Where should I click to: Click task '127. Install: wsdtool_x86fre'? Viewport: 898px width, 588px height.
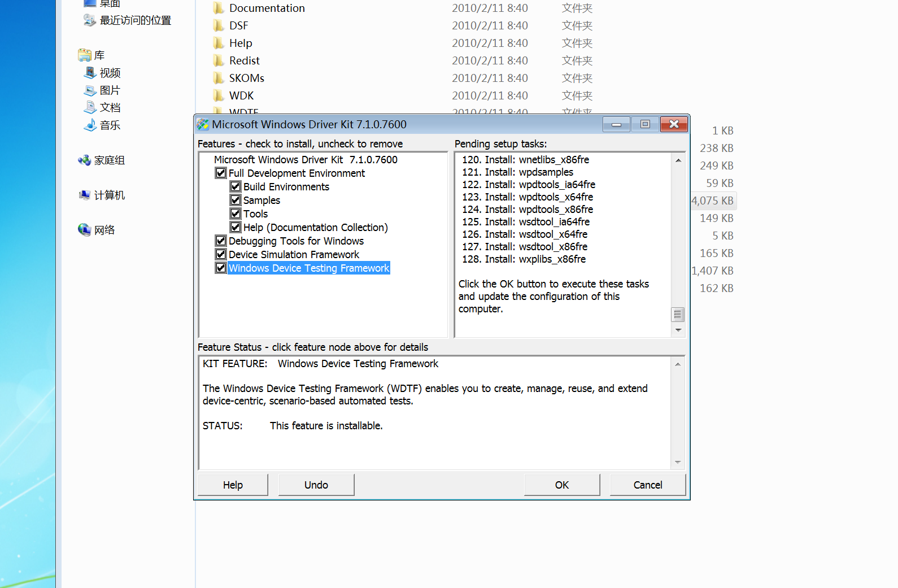(525, 247)
